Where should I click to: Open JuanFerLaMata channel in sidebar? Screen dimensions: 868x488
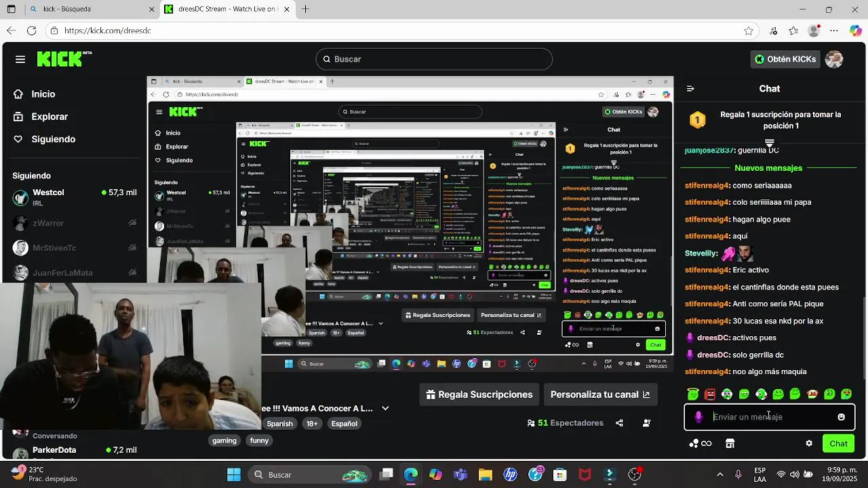tap(75, 272)
